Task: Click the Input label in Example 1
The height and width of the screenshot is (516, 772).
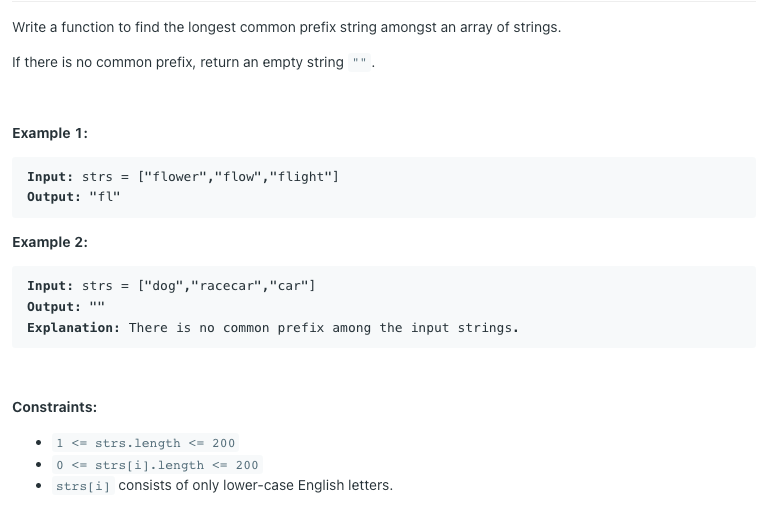Action: pyautogui.click(x=50, y=176)
